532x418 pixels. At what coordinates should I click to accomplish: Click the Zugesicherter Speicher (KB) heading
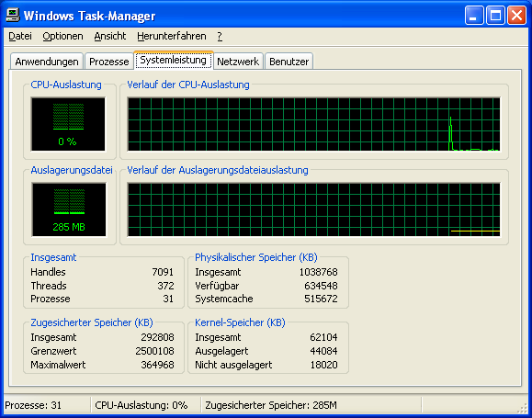click(92, 322)
